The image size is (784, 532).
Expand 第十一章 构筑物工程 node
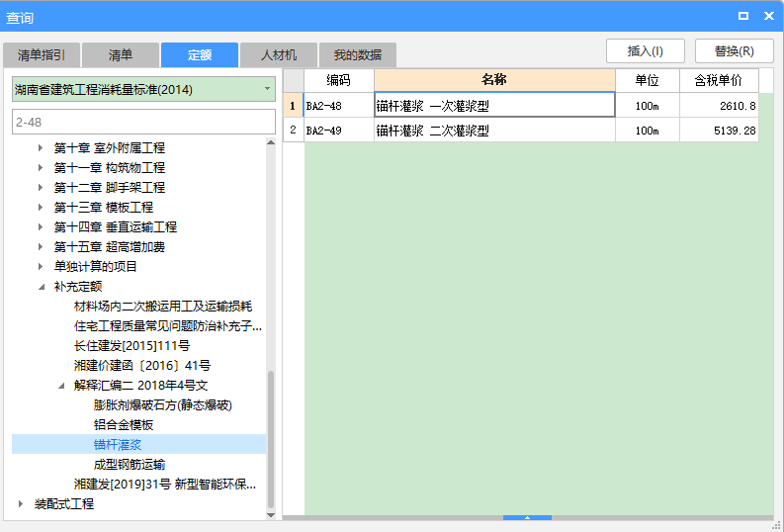(x=41, y=167)
